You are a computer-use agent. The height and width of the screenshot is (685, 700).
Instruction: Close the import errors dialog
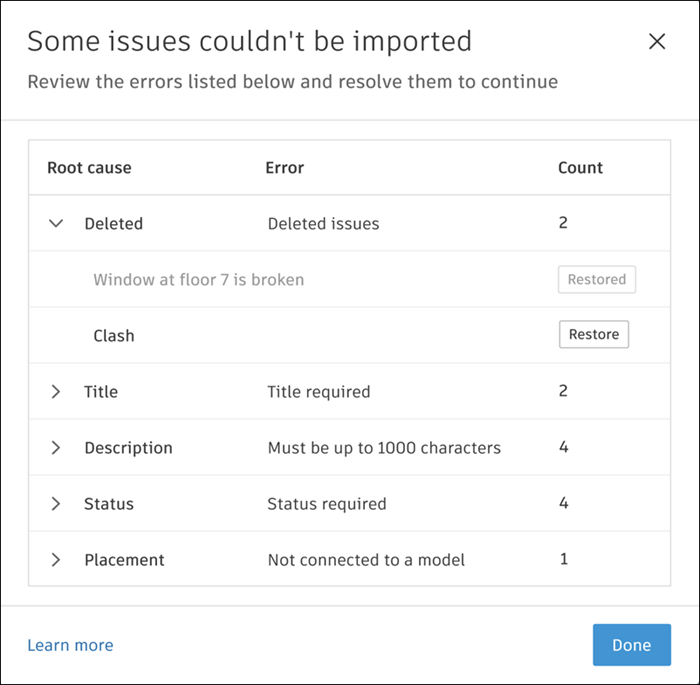click(x=657, y=42)
